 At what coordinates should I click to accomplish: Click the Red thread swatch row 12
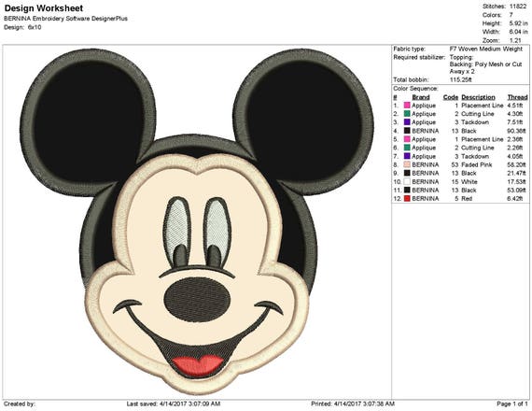point(407,199)
